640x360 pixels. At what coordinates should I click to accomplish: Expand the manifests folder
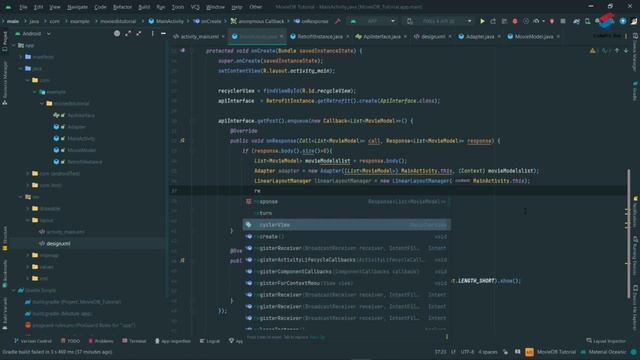click(21, 57)
